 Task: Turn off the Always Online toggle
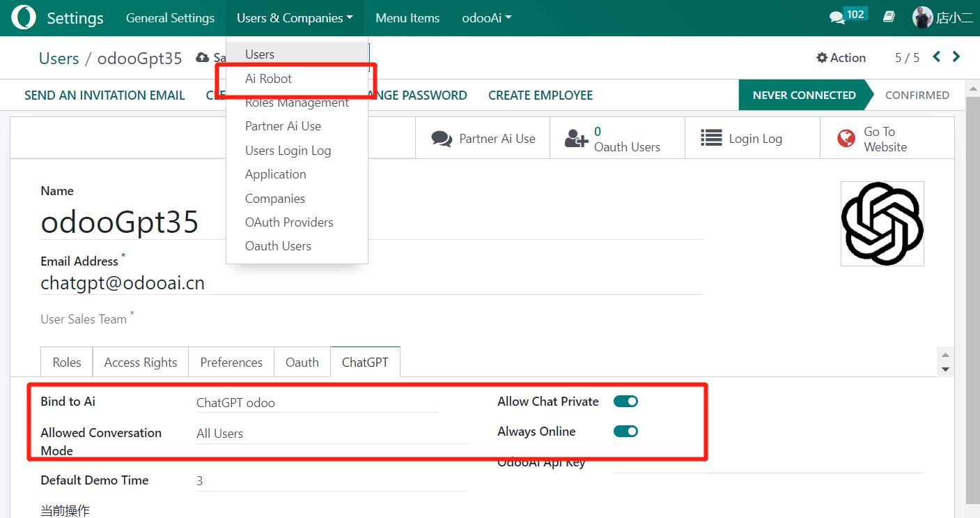point(625,432)
